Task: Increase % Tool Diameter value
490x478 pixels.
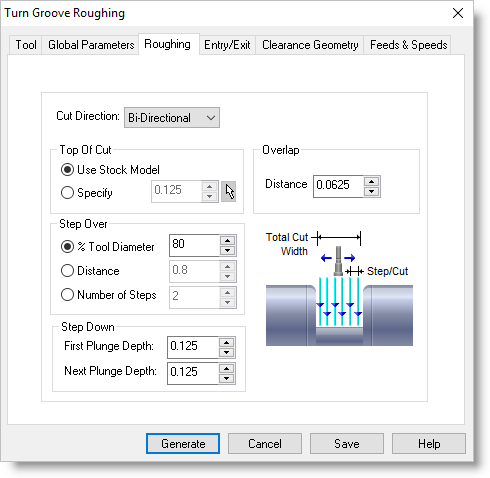Action: pos(228,240)
